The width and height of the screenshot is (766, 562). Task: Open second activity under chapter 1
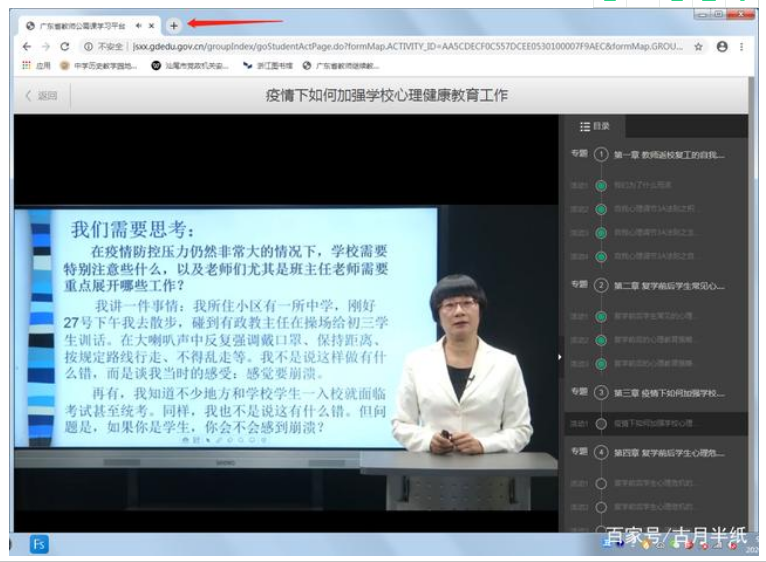[655, 209]
